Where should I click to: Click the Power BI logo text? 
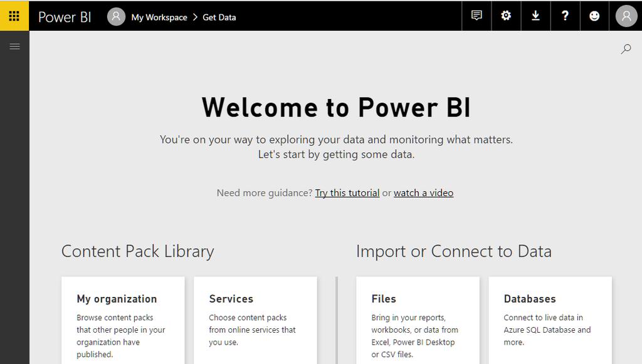65,17
